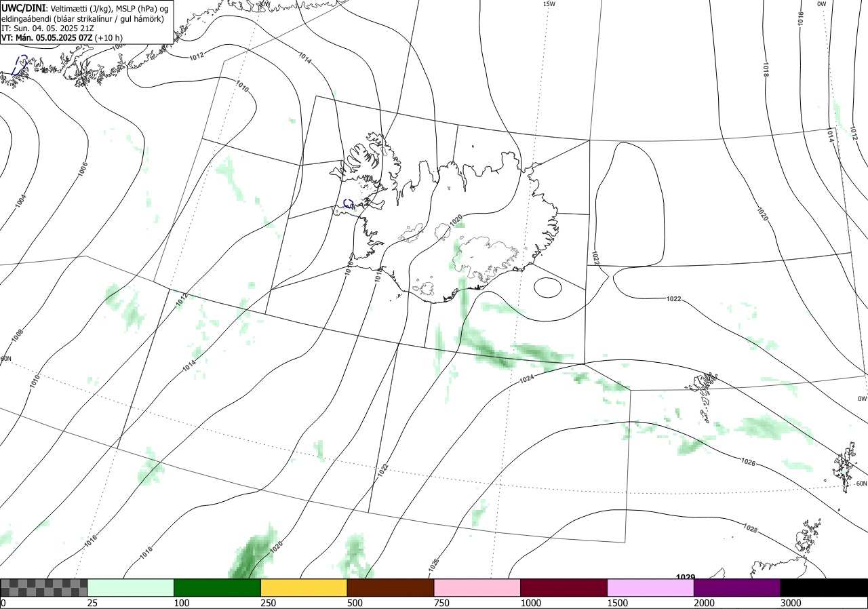868x609 pixels.
Task: Click the '1029' pressure maximum label
Action: coord(686,577)
